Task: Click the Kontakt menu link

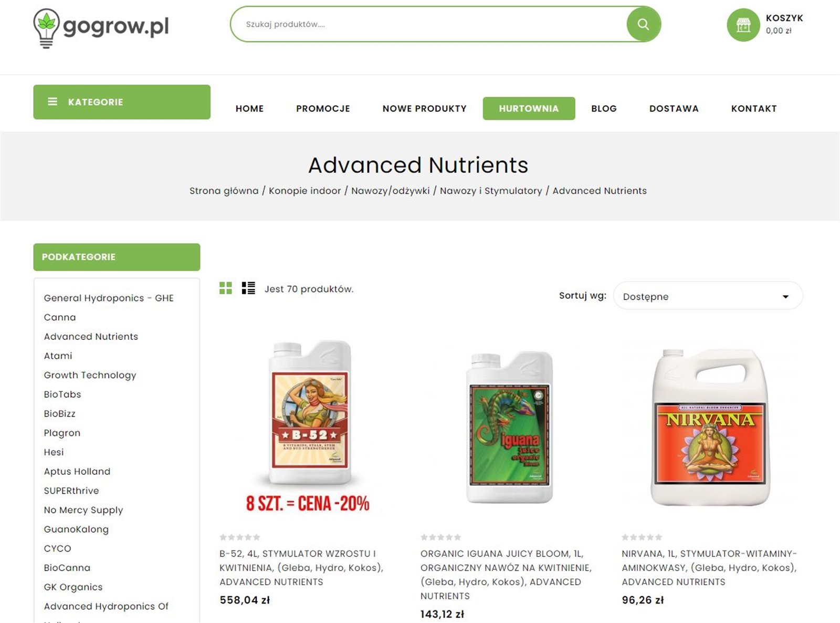Action: point(754,108)
